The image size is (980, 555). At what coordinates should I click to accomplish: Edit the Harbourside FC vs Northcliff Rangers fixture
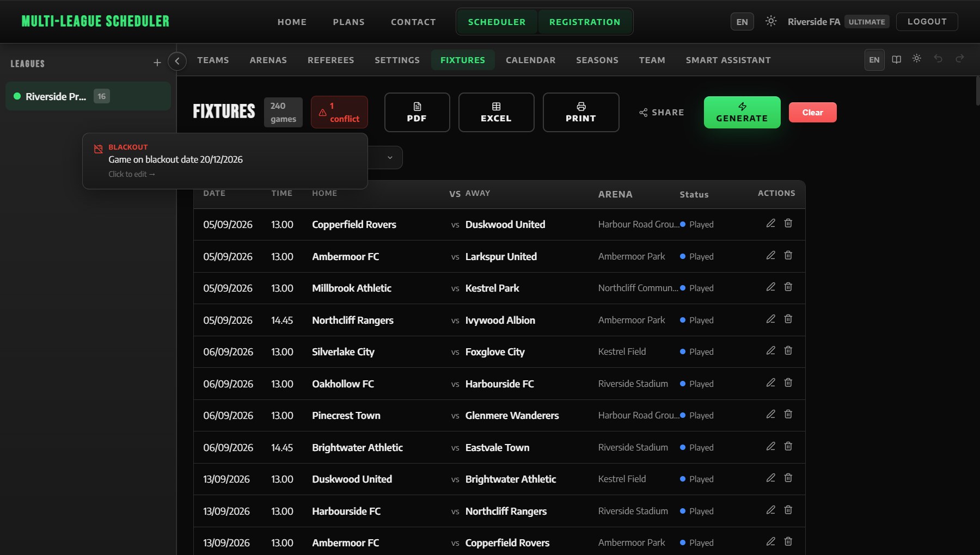[770, 510]
